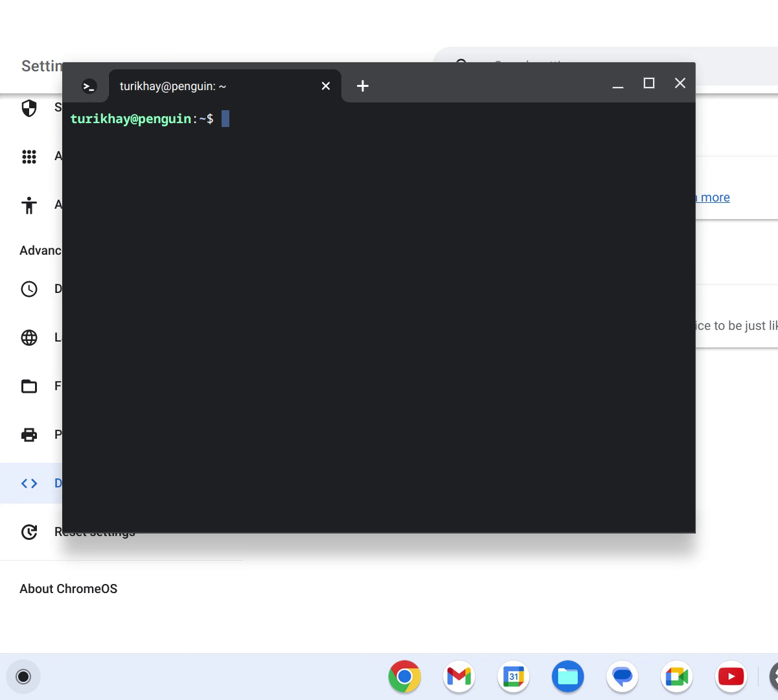The width and height of the screenshot is (778, 700).
Task: Close the turikhay@penguin terminal tab
Action: pyautogui.click(x=326, y=86)
